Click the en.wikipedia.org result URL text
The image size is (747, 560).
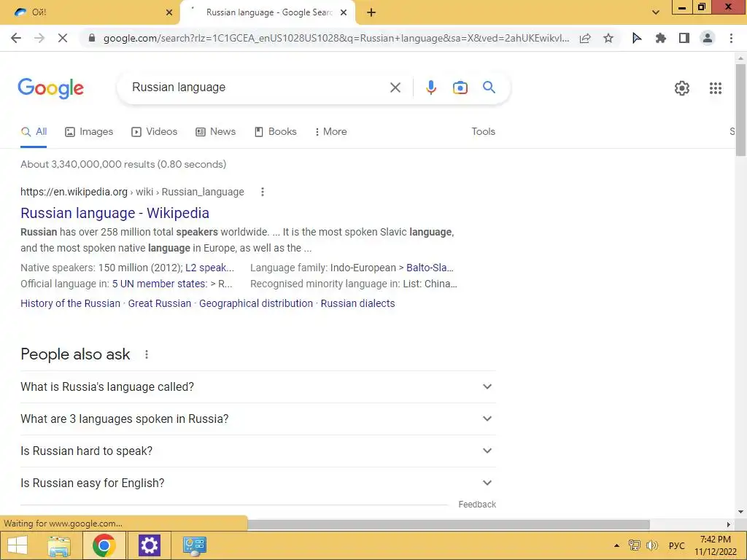coord(132,192)
